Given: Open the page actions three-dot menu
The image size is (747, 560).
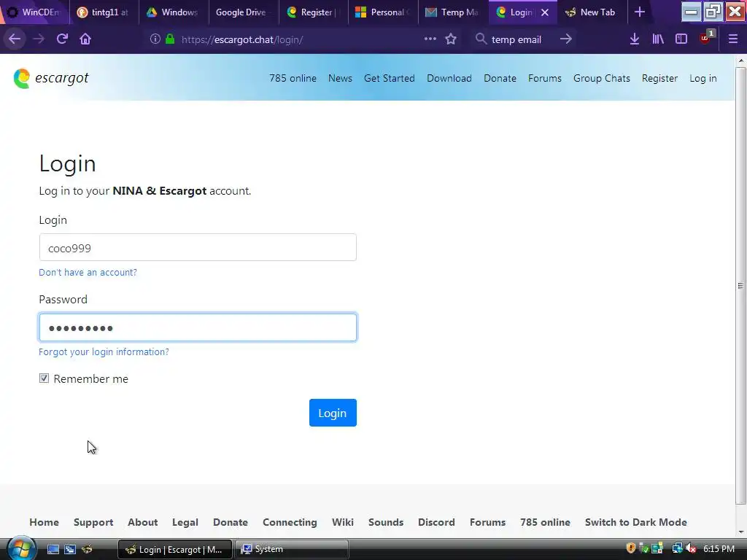Looking at the screenshot, I should pos(430,39).
